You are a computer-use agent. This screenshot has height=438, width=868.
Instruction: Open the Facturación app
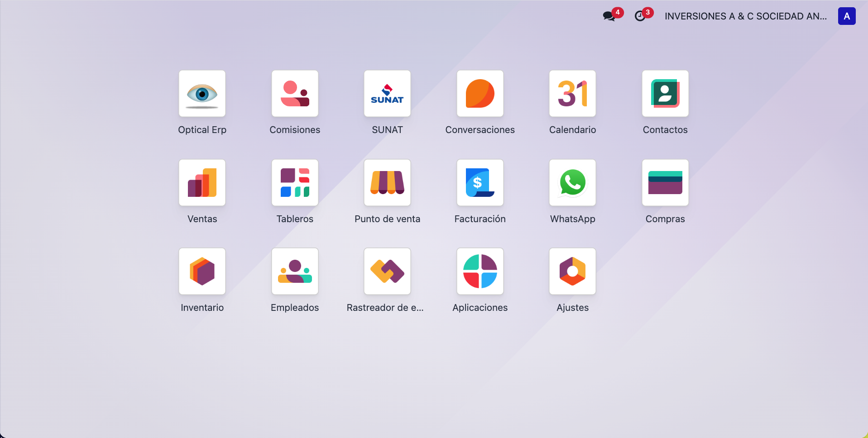480,183
